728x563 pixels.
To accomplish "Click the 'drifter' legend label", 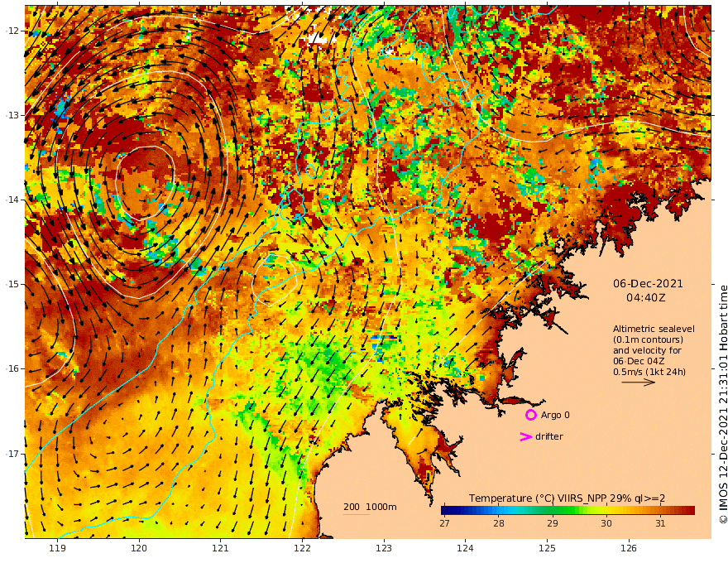I will [x=548, y=436].
